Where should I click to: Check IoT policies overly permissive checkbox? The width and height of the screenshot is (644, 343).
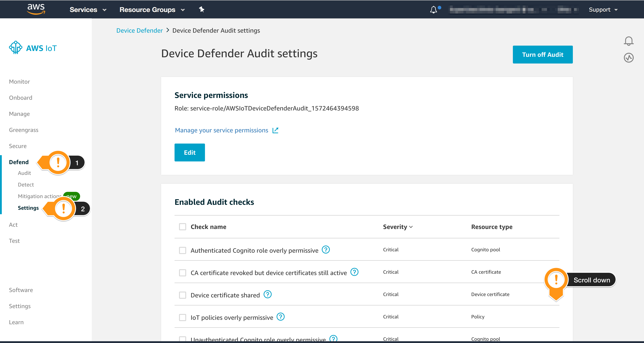[x=183, y=317]
